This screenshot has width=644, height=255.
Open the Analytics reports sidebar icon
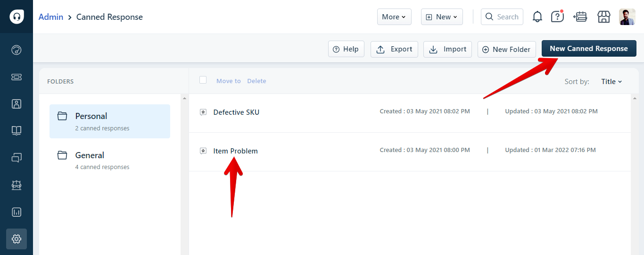17,212
